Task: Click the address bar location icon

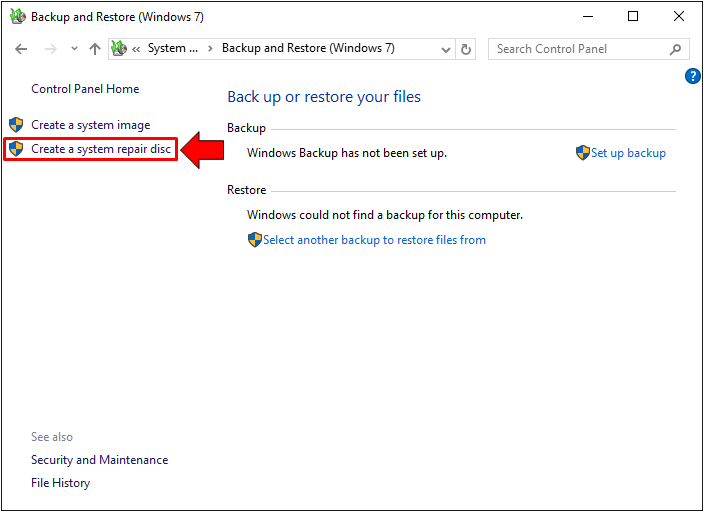Action: [x=119, y=49]
